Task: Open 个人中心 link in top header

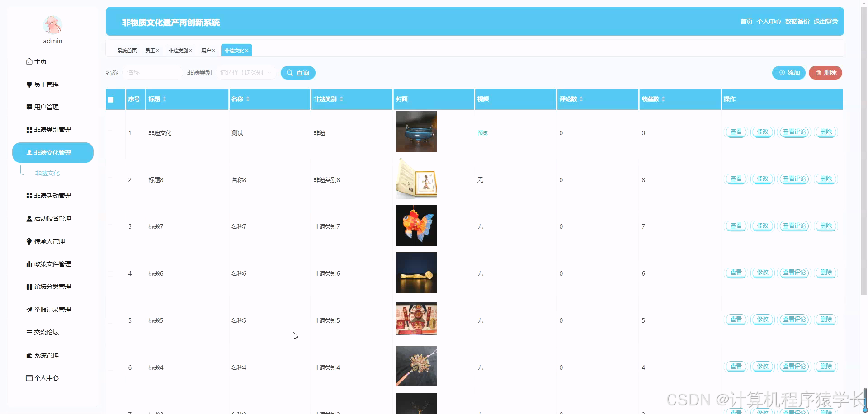Action: (769, 21)
